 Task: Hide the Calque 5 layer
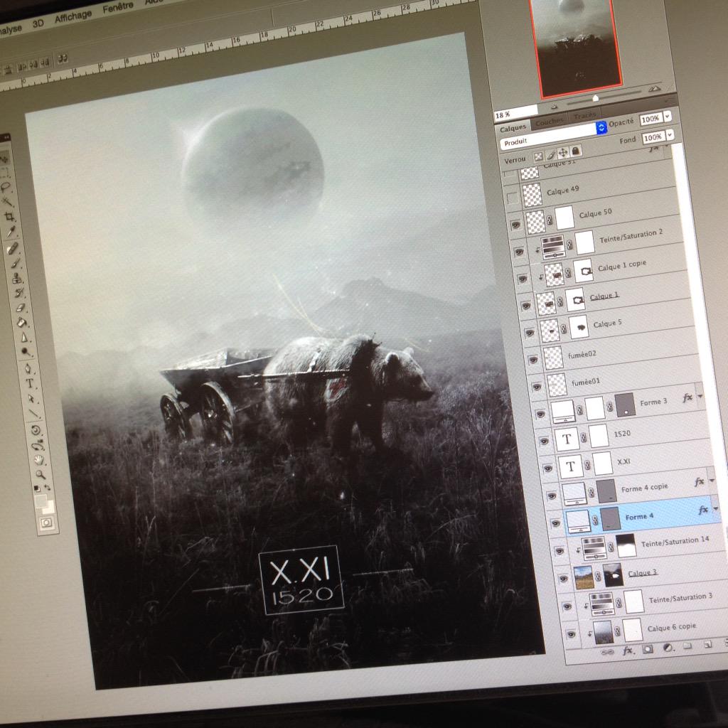pos(530,333)
